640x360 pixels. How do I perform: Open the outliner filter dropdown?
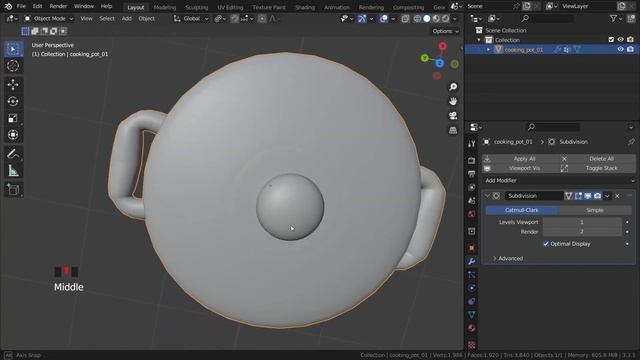(616, 18)
